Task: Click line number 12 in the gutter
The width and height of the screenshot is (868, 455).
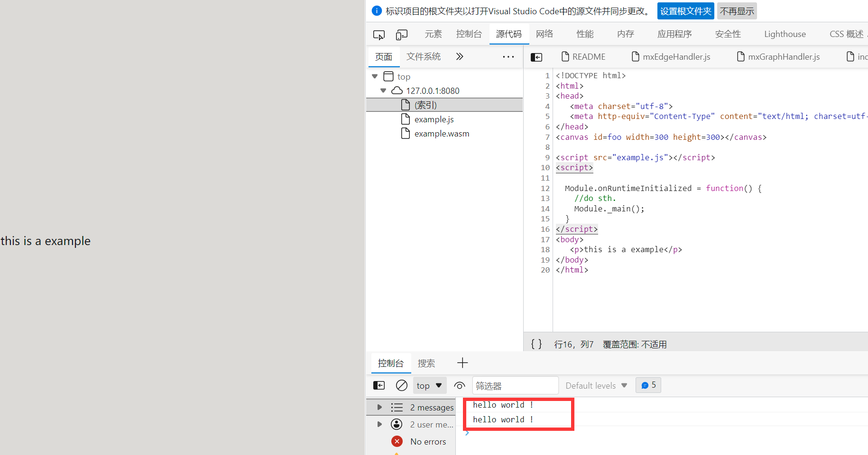Action: click(x=545, y=188)
